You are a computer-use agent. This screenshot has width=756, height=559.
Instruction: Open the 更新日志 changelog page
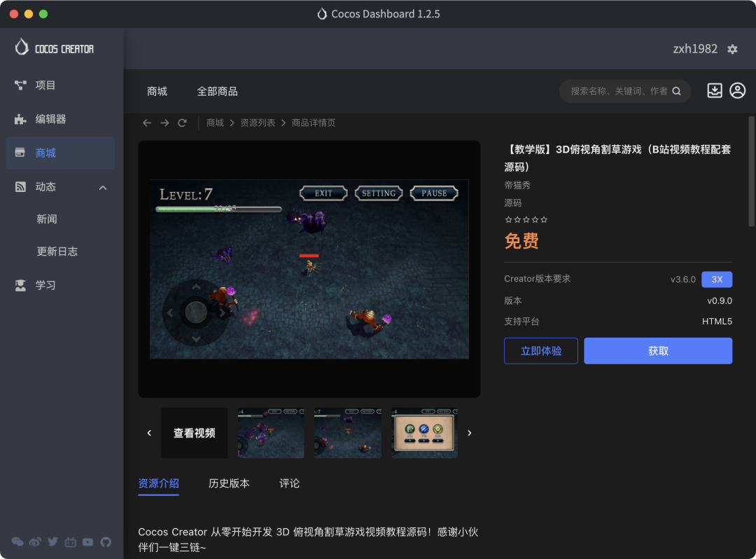(x=57, y=251)
